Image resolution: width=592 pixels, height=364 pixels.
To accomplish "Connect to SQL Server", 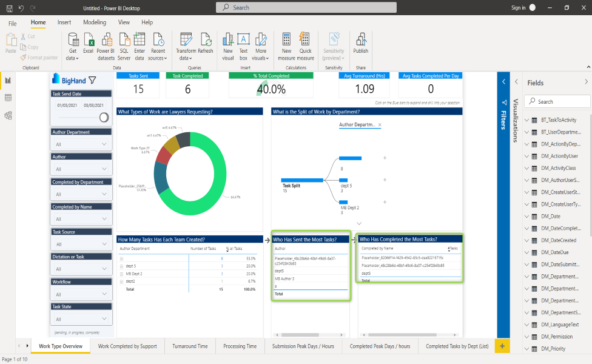I will 124,47.
